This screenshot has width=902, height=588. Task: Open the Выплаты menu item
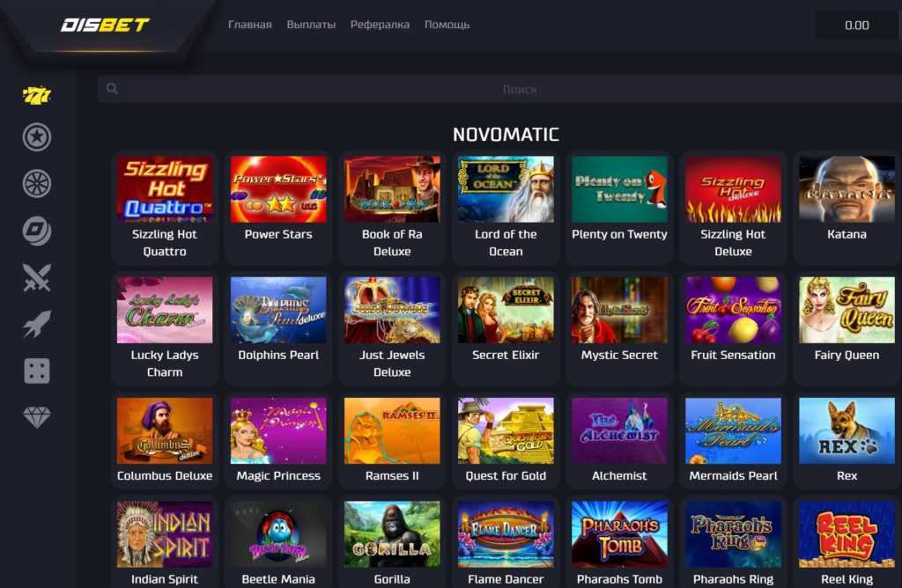point(311,25)
